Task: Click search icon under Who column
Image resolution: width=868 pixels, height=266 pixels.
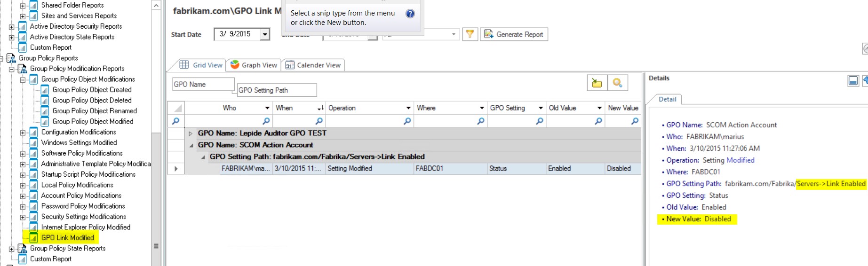Action: click(x=266, y=121)
